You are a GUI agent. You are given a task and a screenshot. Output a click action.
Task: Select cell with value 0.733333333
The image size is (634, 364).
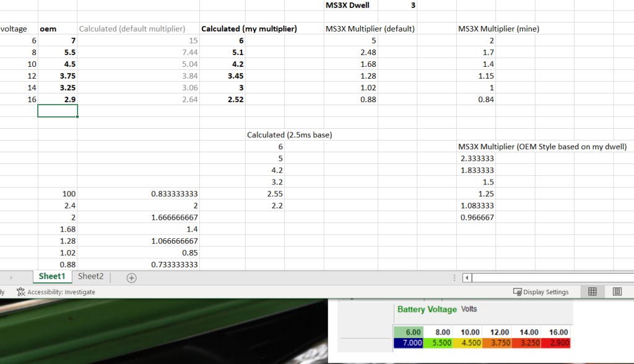point(138,264)
